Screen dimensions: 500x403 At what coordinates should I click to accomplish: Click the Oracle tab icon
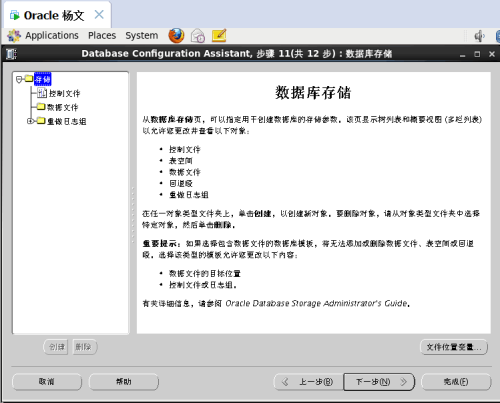(14, 15)
